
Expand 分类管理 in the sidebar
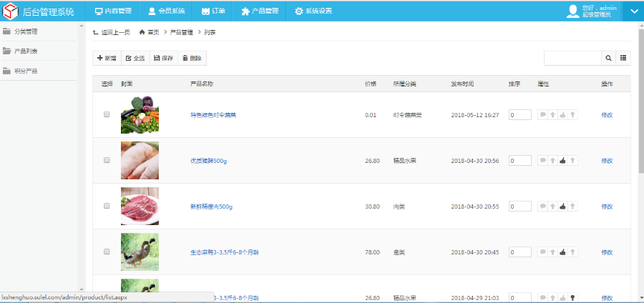[x=39, y=31]
